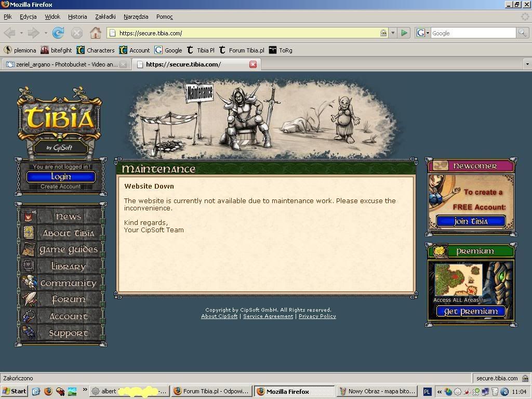Open the Windows Start button

[x=14, y=391]
